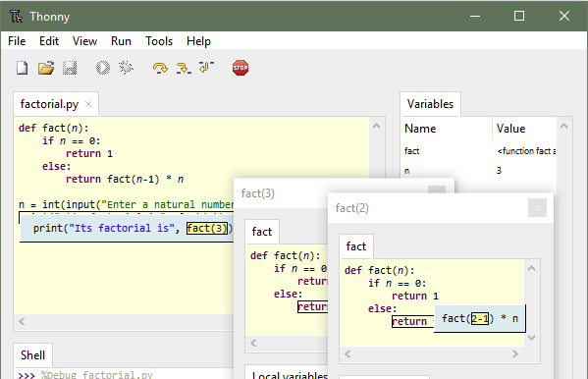Click the fact(2) code scrollbar down arrow
Image resolution: width=588 pixels, height=379 pixels.
click(531, 338)
